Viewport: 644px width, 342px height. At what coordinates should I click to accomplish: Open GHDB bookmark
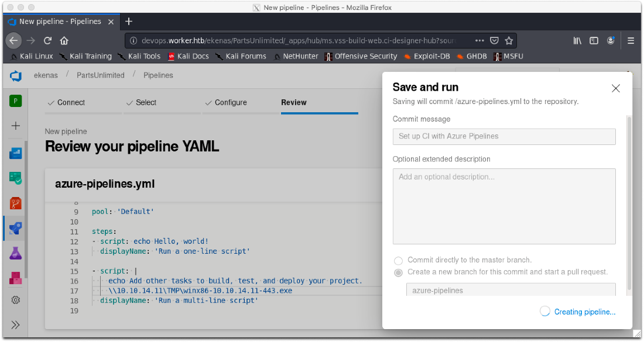[x=472, y=56]
